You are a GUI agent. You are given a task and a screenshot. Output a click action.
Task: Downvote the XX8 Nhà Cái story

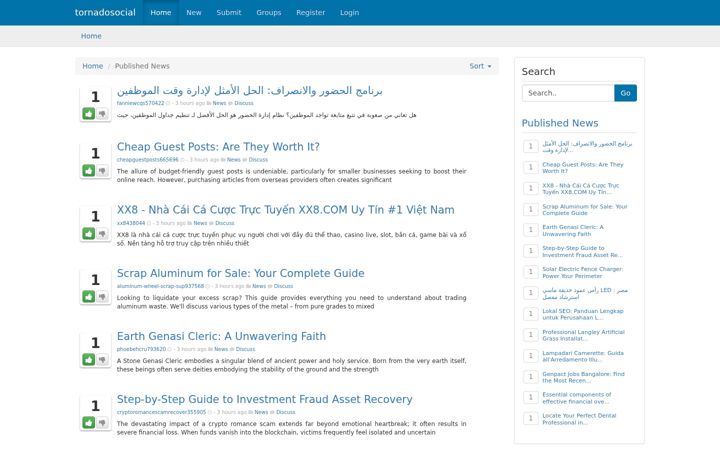click(102, 234)
